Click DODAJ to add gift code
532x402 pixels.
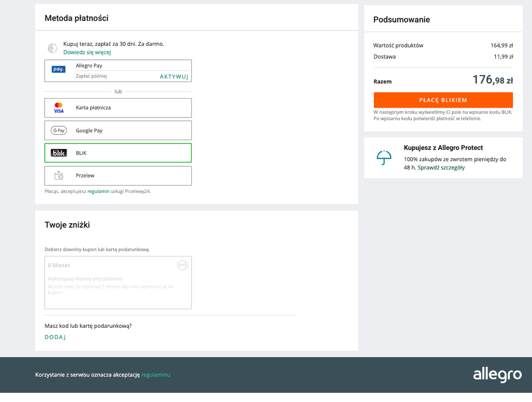(55, 337)
